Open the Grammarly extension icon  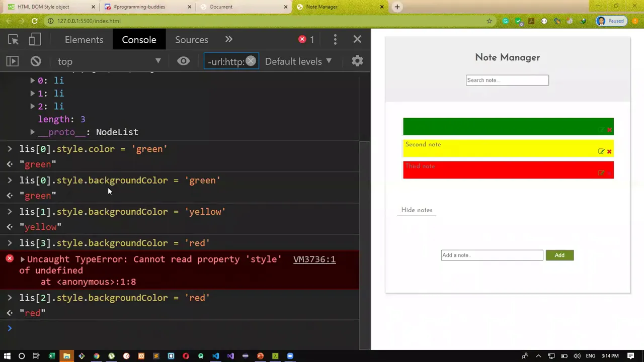click(x=505, y=21)
